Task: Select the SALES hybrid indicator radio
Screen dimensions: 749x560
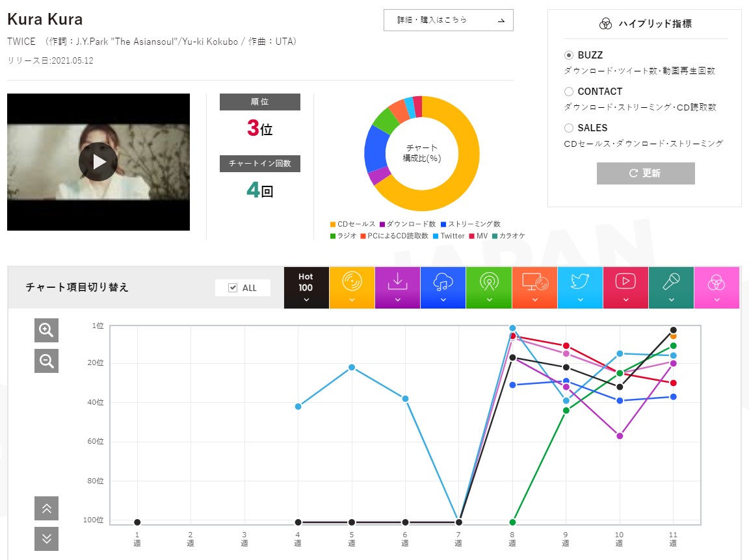Action: coord(568,127)
